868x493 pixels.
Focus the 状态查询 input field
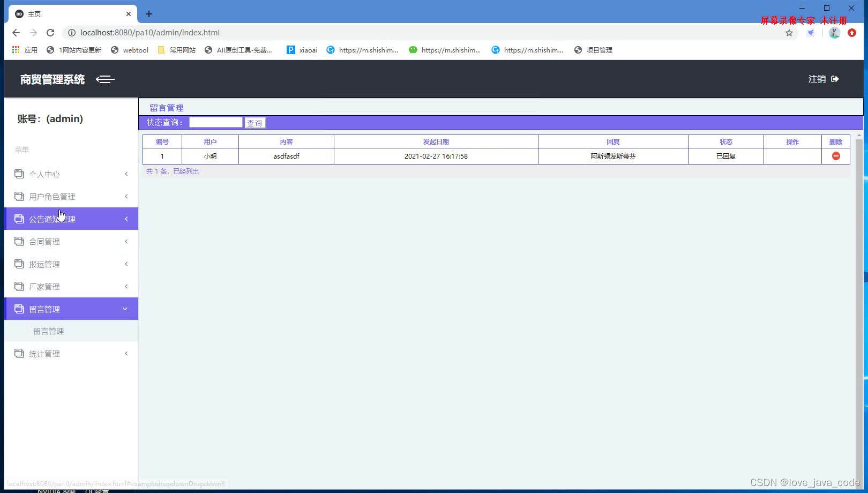point(216,122)
